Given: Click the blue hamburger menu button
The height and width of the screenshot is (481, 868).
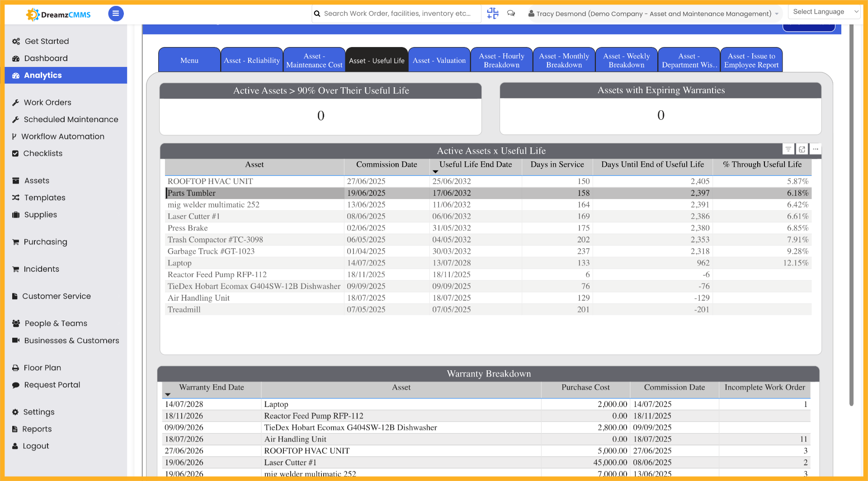Looking at the screenshot, I should point(116,14).
